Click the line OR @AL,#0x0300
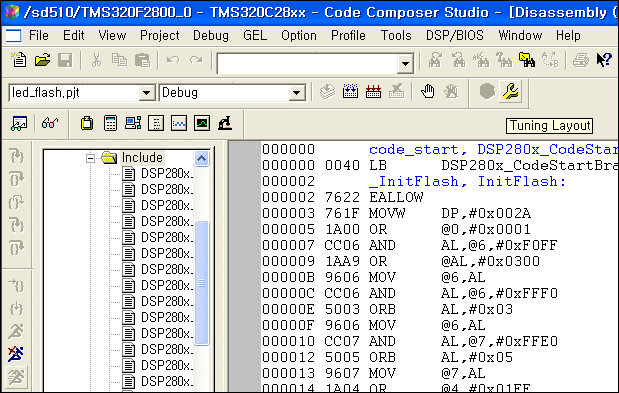This screenshot has width=619, height=393. pyautogui.click(x=401, y=261)
